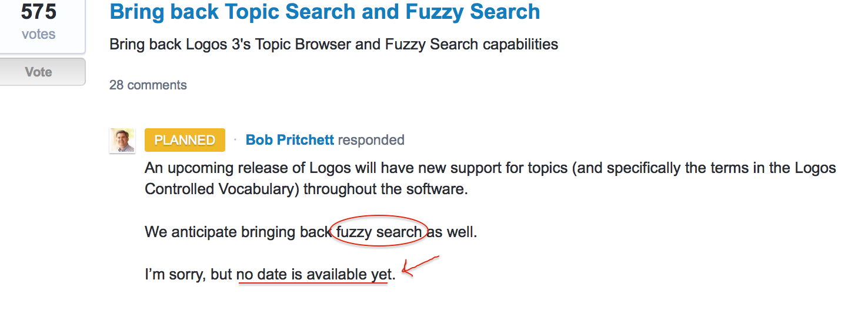Click the "votes" label under the count

(x=39, y=34)
